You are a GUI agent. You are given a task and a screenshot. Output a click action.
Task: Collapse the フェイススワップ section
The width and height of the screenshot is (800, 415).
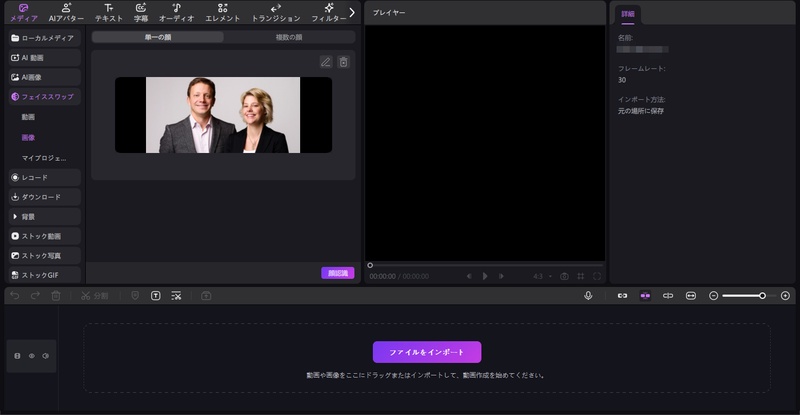45,96
